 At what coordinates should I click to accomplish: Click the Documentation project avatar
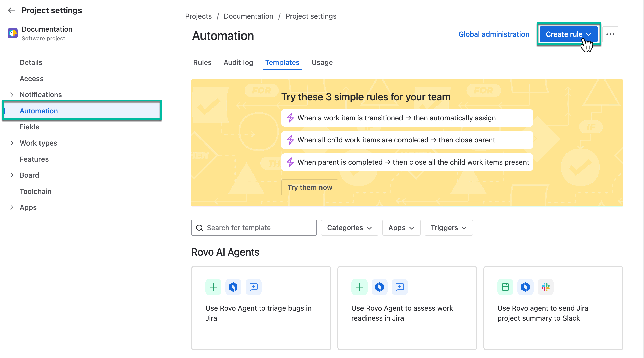click(x=13, y=33)
